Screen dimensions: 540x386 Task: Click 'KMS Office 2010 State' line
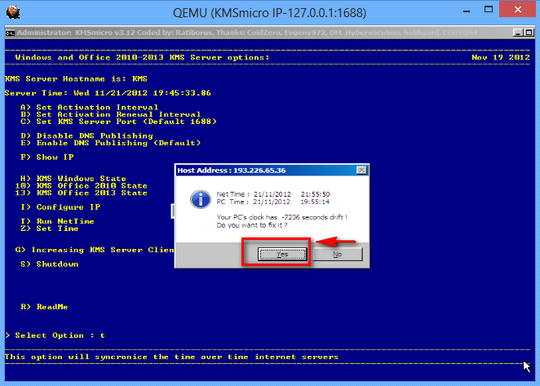pos(81,186)
